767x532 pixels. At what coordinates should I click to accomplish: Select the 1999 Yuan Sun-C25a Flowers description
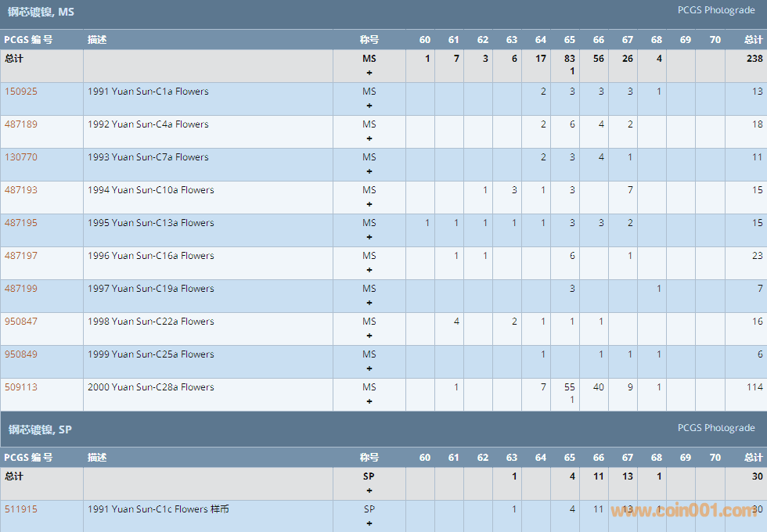pos(150,354)
